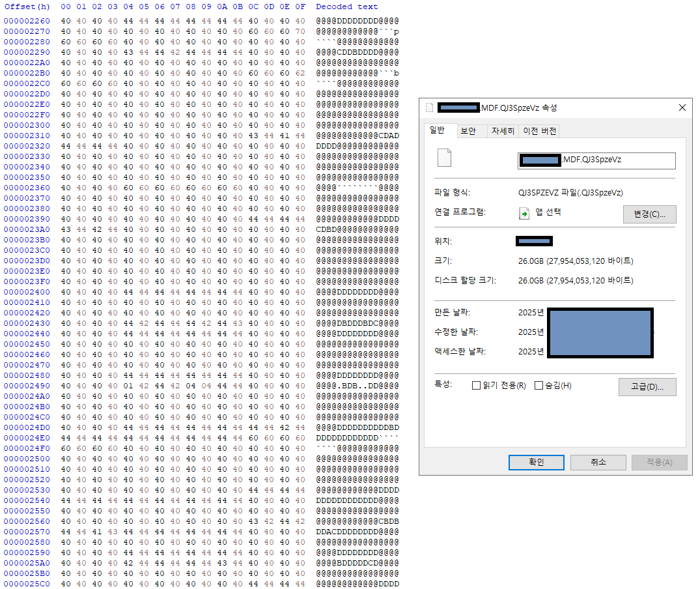The image size is (700, 589).
Task: Click the large blank file type icon
Action: (444, 158)
